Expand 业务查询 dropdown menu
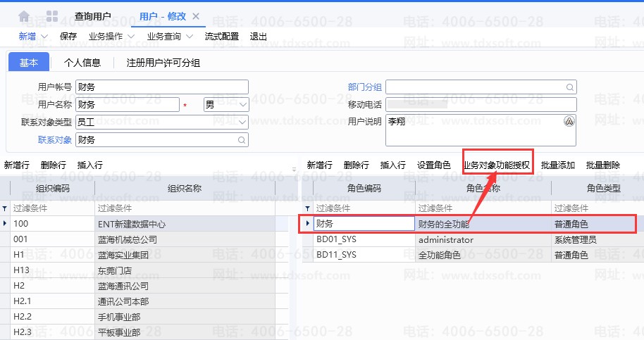Image resolution: width=644 pixels, height=340 pixels. (190, 37)
